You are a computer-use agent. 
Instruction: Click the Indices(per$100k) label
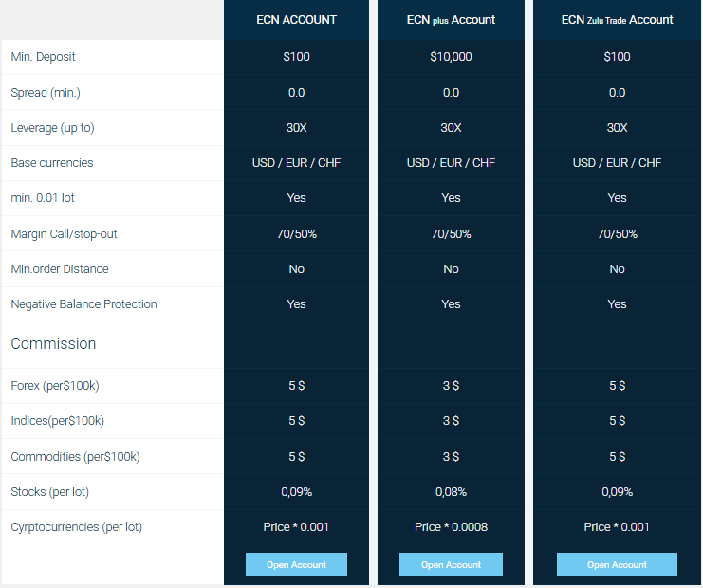[57, 421]
